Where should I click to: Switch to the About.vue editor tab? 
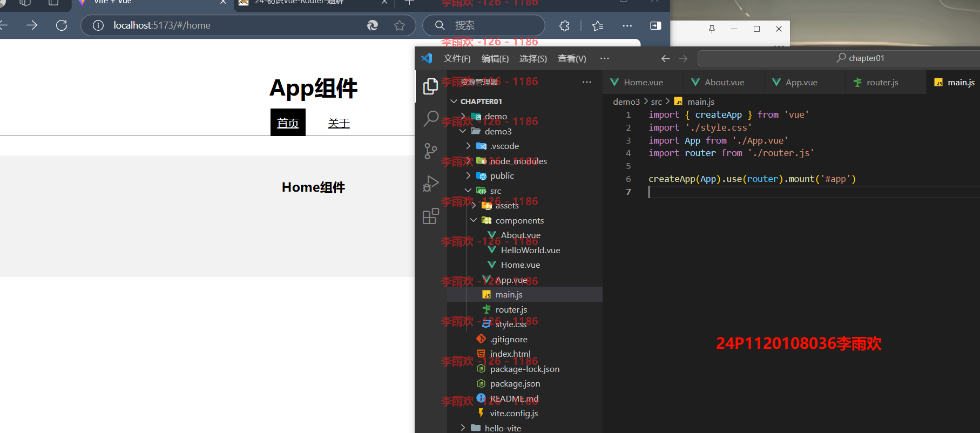(x=724, y=82)
